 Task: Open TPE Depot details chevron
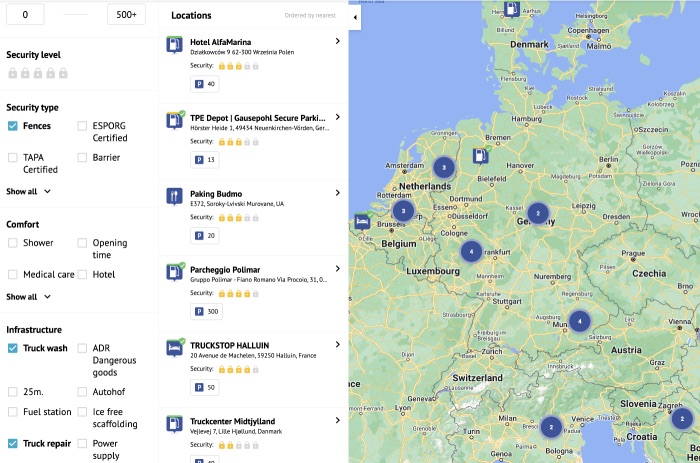pyautogui.click(x=338, y=117)
